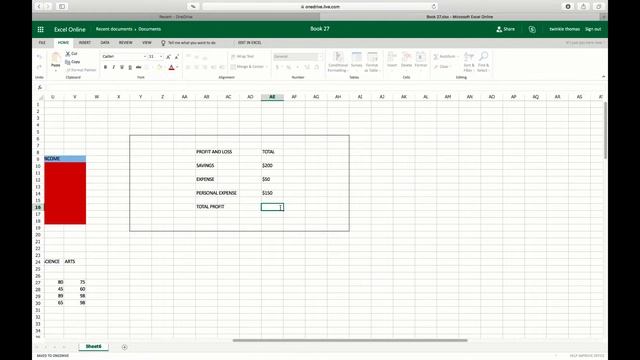Click the Documents breadcrumb link
This screenshot has width=640, height=360.
[x=149, y=29]
